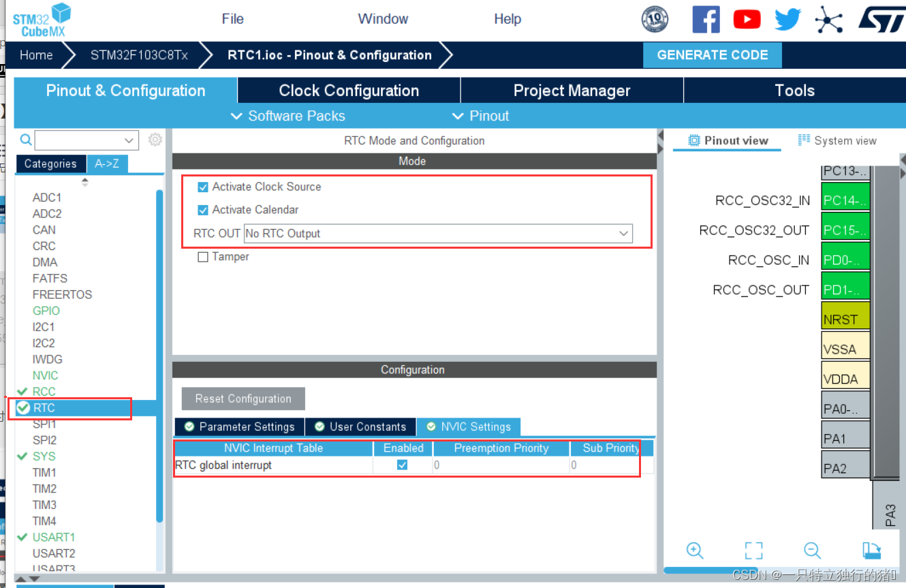Image resolution: width=906 pixels, height=588 pixels.
Task: Go to Home breadcrumb
Action: point(36,55)
